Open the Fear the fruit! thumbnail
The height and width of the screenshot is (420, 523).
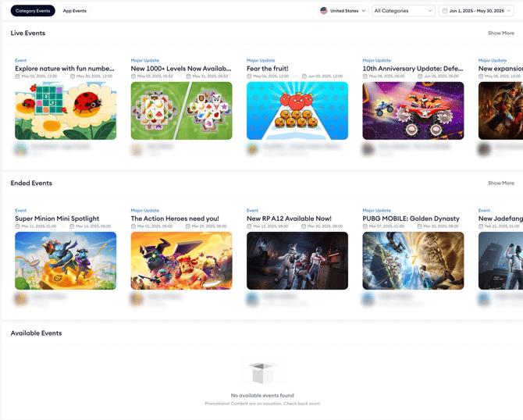[297, 111]
